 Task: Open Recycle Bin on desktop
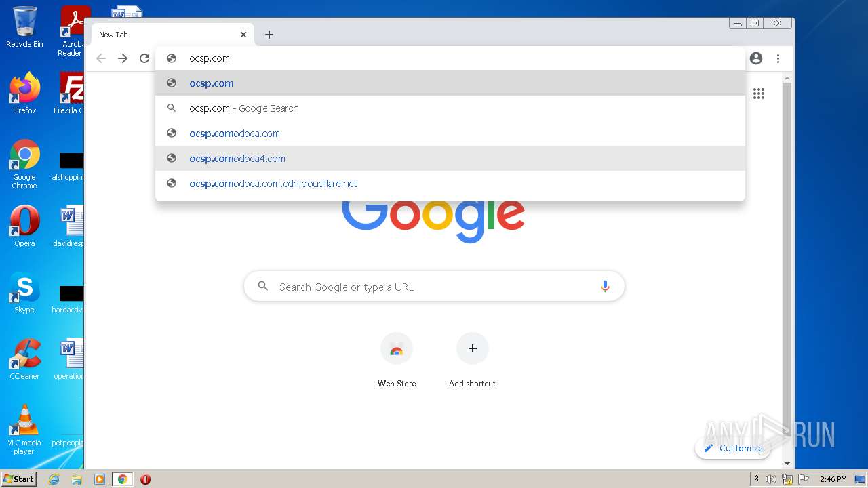(24, 27)
